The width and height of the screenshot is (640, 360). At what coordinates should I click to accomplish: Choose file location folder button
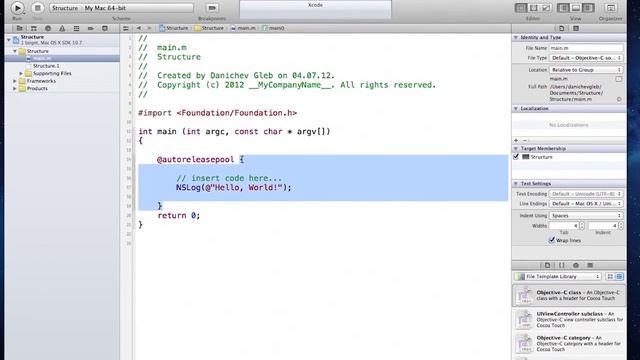tap(619, 79)
